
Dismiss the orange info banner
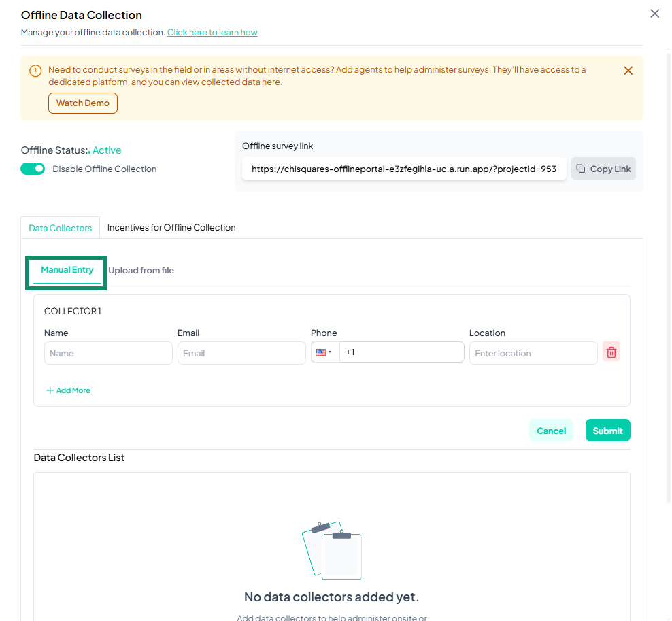coord(628,71)
